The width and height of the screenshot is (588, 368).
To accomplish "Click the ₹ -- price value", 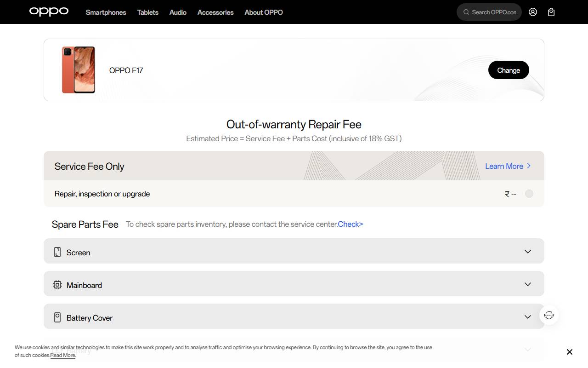I will click(x=510, y=194).
